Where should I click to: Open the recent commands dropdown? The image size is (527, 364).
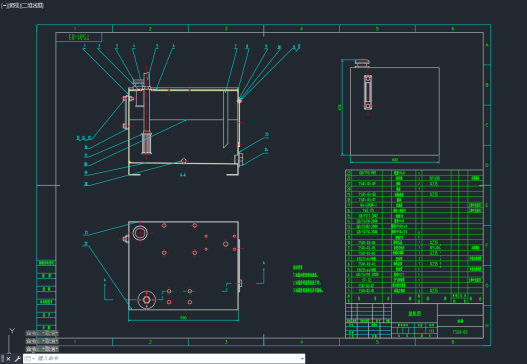click(30, 359)
